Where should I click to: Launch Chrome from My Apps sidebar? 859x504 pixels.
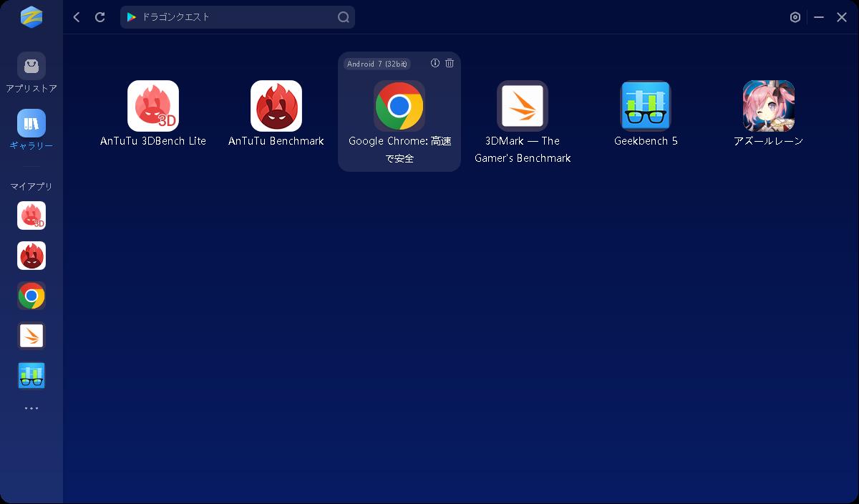[31, 296]
